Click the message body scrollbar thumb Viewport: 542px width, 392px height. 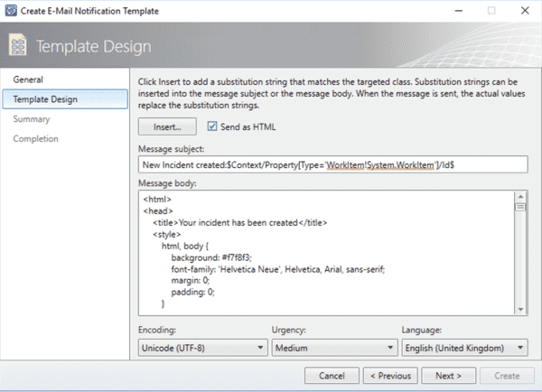[x=520, y=207]
